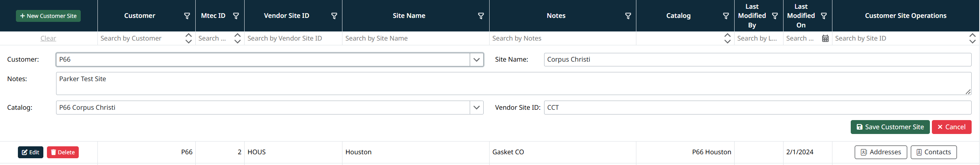This screenshot has width=980, height=165.
Task: Delete the Houston site row
Action: point(63,152)
